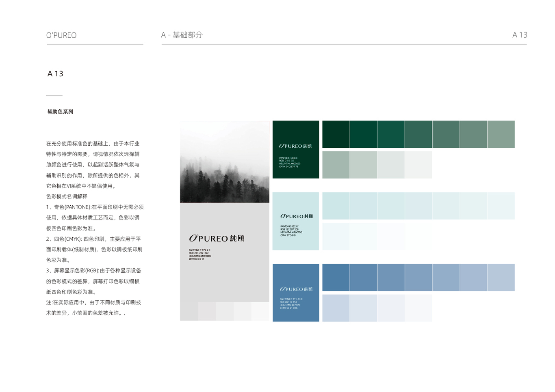
Task: Select the darkest green swatch starting the green row
Action: click(x=336, y=134)
